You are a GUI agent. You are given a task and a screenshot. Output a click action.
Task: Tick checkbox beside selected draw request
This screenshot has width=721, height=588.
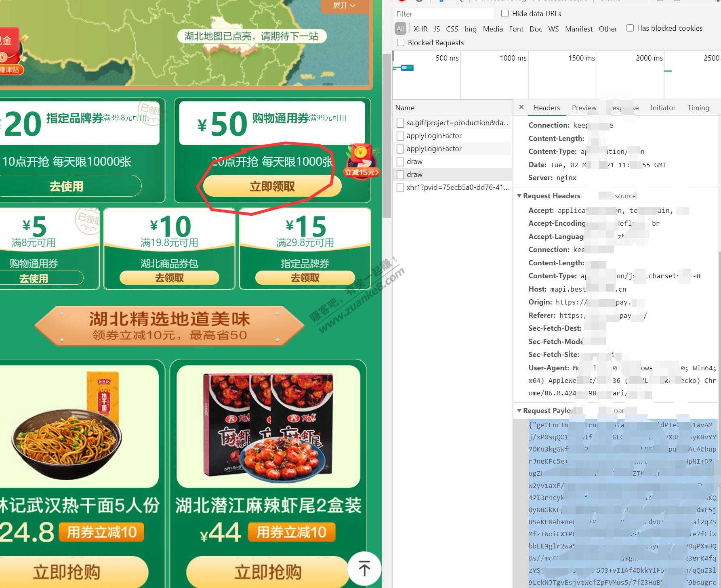(x=400, y=174)
